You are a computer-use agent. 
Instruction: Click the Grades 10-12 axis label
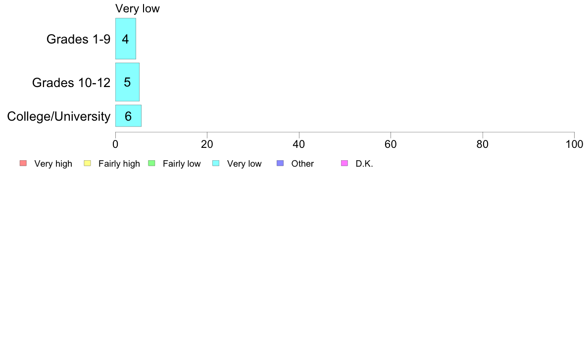[71, 83]
